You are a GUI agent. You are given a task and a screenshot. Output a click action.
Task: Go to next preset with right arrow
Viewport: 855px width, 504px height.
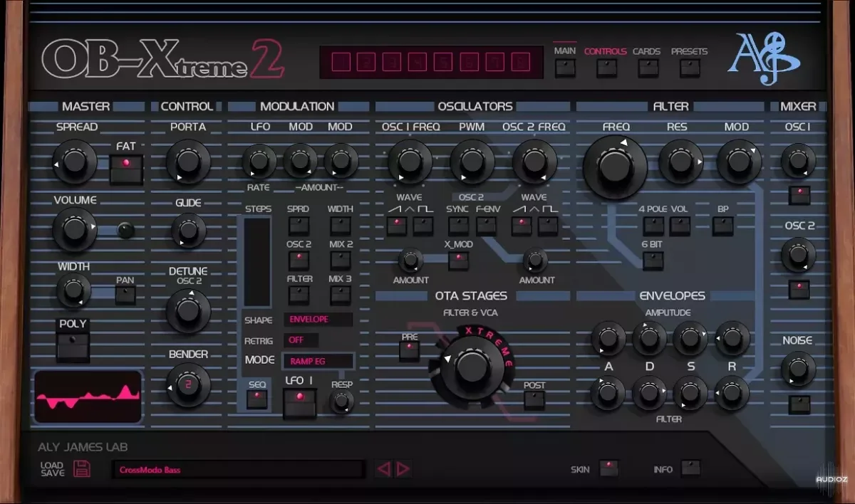(x=403, y=468)
